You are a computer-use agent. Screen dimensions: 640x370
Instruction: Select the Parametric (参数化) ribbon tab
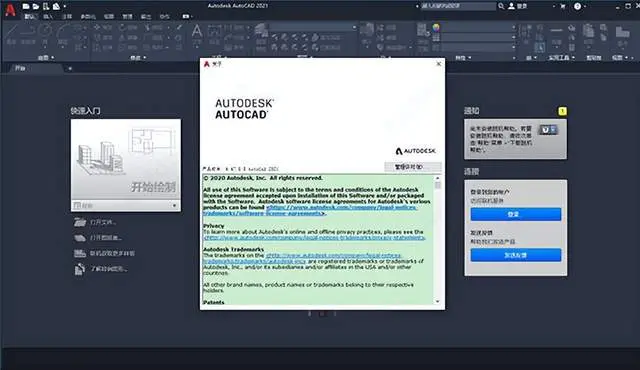pyautogui.click(x=88, y=17)
